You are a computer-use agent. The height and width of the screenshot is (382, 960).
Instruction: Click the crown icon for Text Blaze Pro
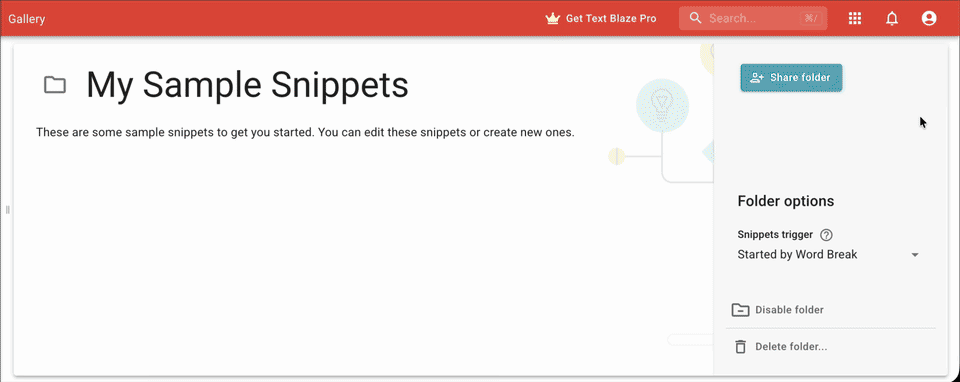(553, 18)
